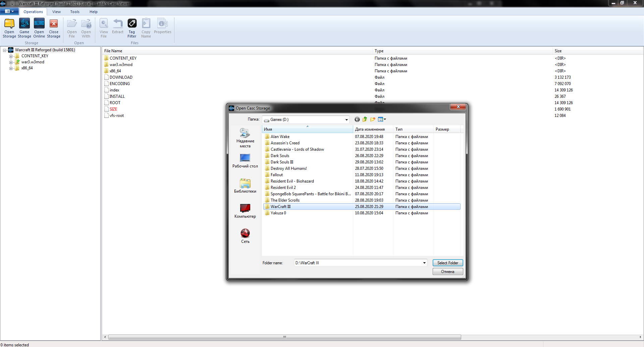The height and width of the screenshot is (347, 644).
Task: Expand the x86_64 tree node
Action: click(x=11, y=68)
